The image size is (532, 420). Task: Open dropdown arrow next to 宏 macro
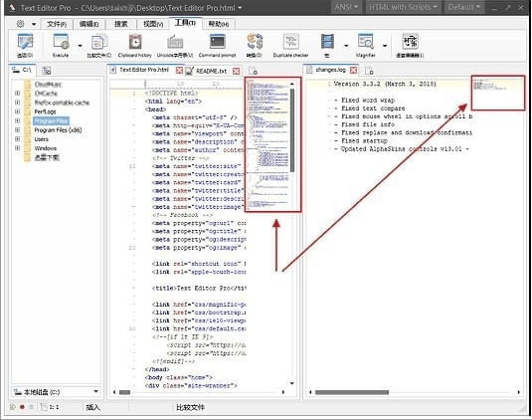tap(346, 45)
